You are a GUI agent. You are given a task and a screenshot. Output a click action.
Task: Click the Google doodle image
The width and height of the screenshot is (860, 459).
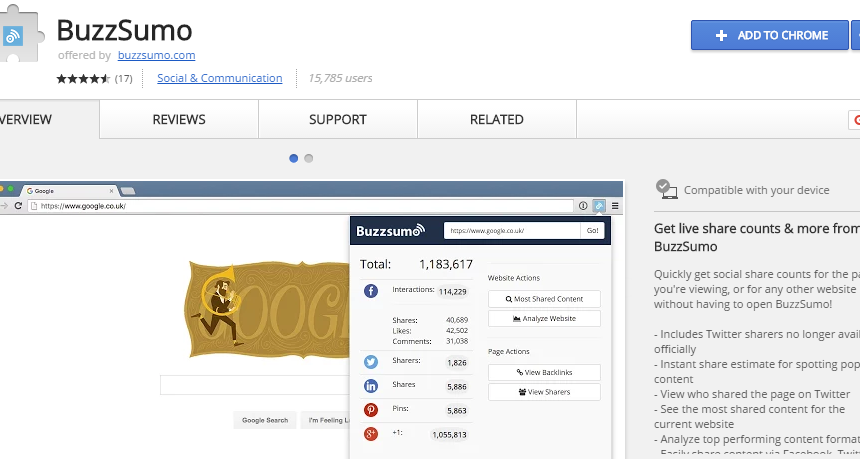(269, 310)
